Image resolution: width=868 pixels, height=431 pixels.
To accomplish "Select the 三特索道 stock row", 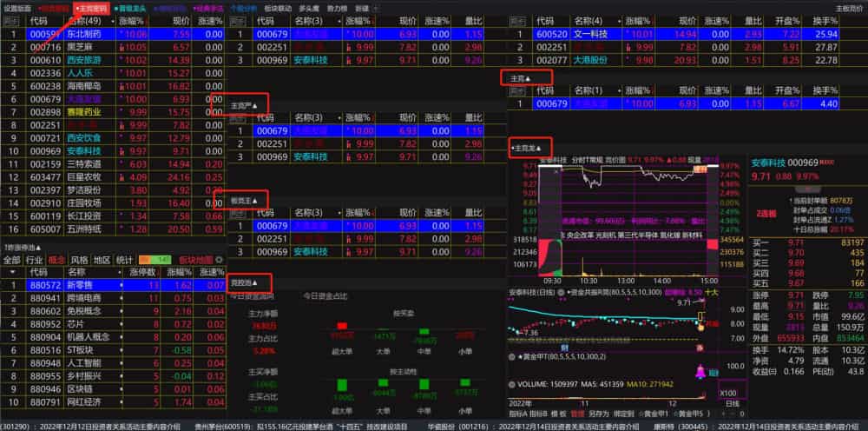I will 113,164.
